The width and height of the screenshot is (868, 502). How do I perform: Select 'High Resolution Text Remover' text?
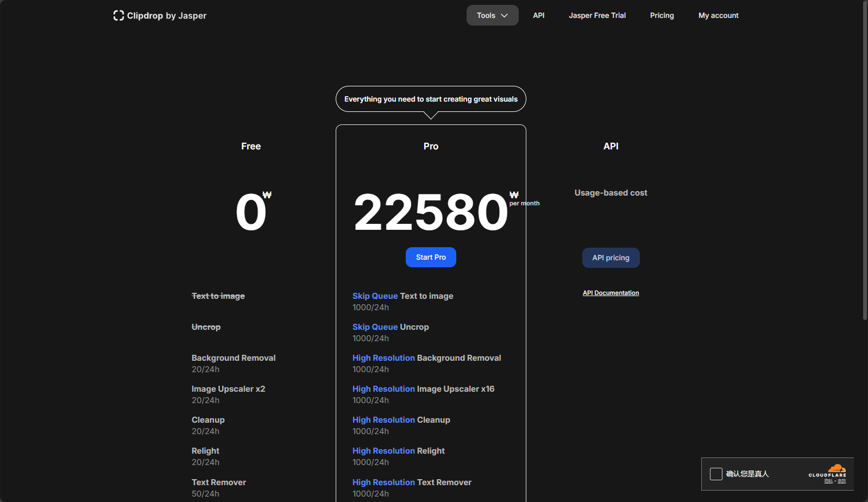click(x=412, y=482)
